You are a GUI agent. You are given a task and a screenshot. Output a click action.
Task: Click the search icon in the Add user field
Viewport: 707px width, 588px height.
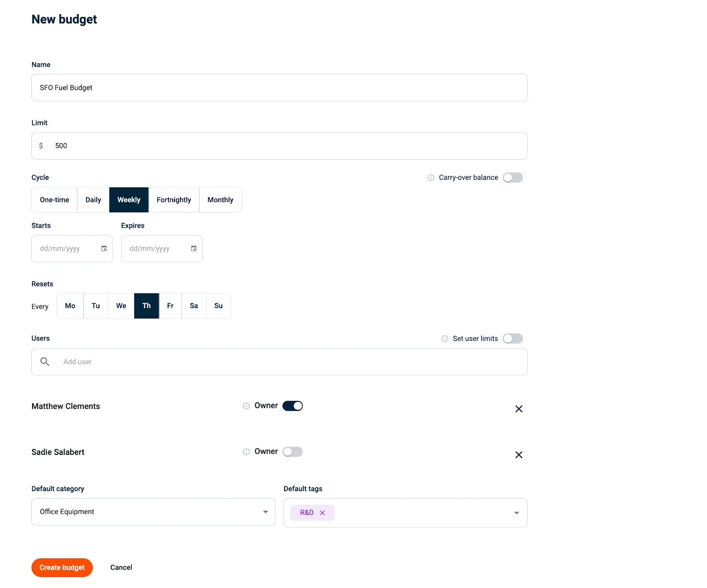[45, 361]
